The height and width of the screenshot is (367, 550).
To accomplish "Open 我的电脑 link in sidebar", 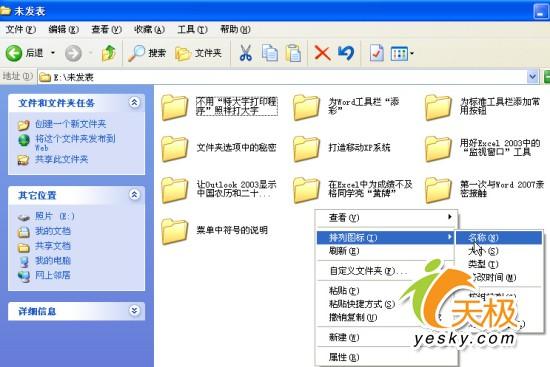I will (53, 260).
